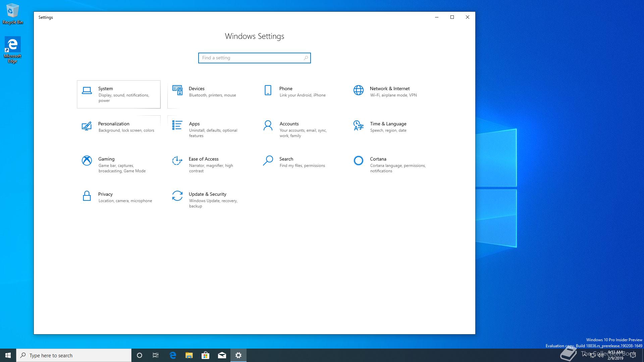
Task: Open Recycle Bin desktop icon
Action: [13, 14]
